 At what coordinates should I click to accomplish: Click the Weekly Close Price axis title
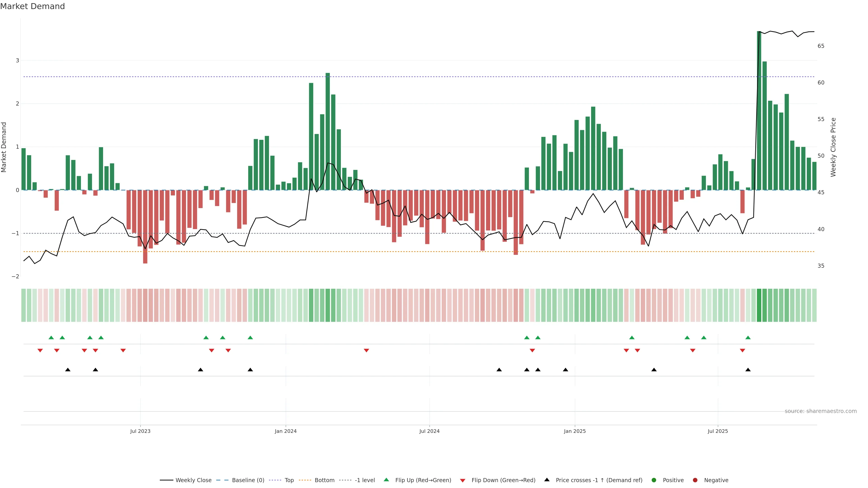833,147
